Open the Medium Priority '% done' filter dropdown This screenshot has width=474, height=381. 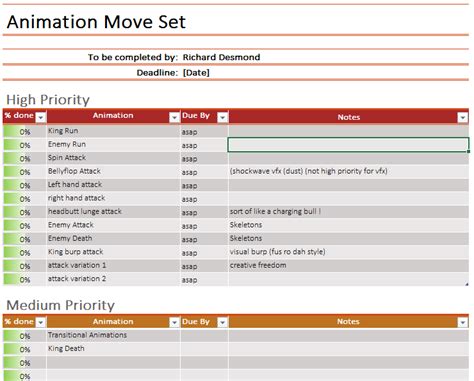pos(41,322)
